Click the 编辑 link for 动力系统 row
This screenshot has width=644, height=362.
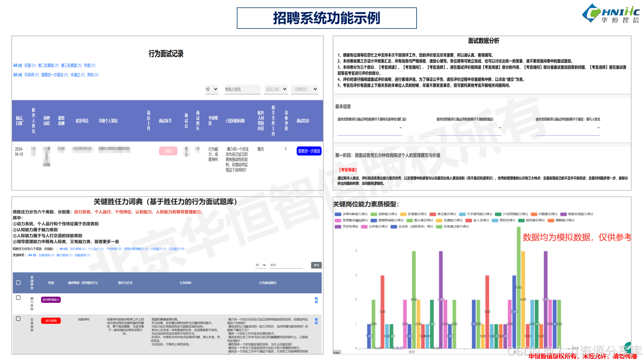click(x=316, y=321)
